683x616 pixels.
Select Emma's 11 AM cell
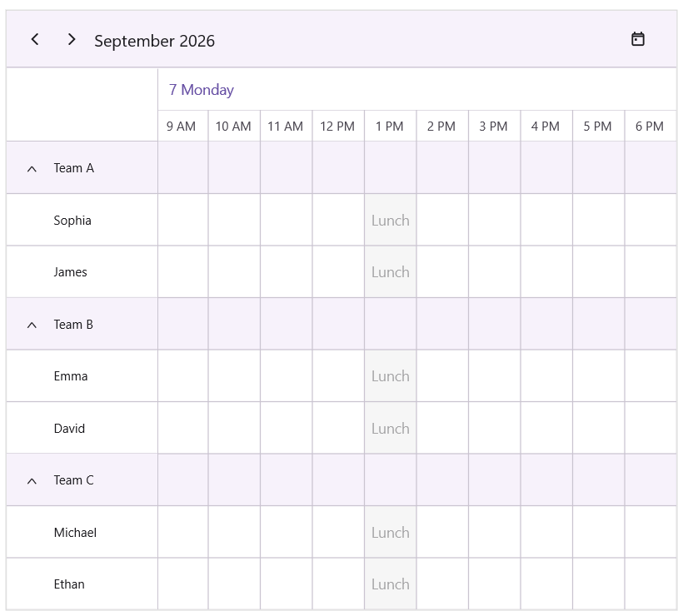pos(287,376)
